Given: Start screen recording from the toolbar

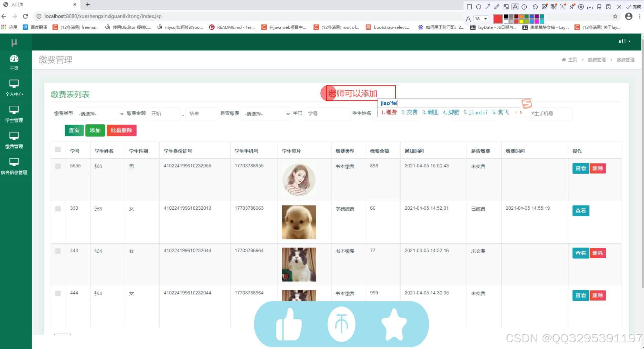Looking at the screenshot, I should coord(581,7).
